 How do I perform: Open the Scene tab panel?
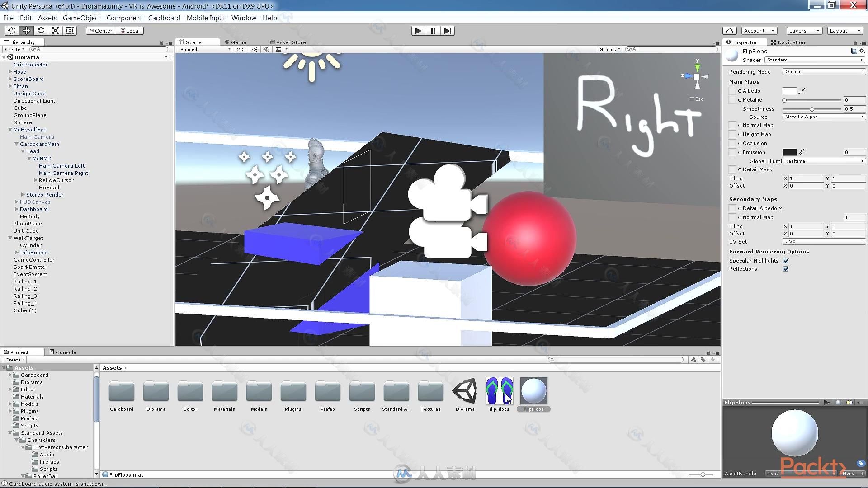coord(192,42)
